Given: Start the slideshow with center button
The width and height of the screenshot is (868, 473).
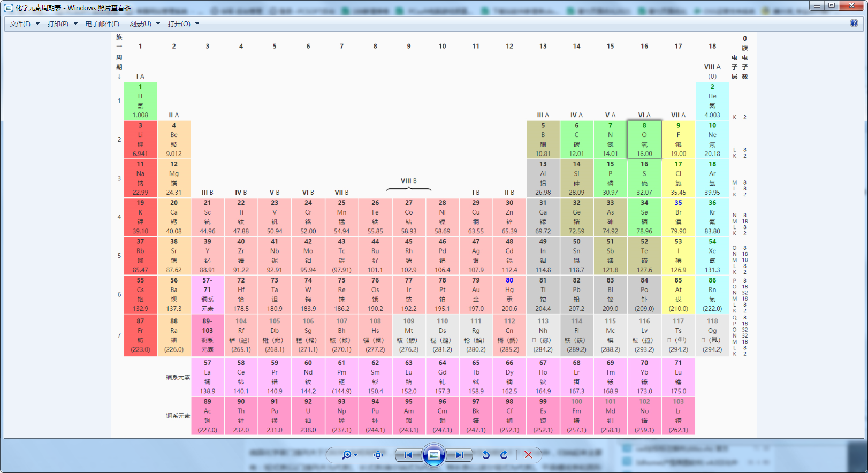Looking at the screenshot, I should (434, 455).
